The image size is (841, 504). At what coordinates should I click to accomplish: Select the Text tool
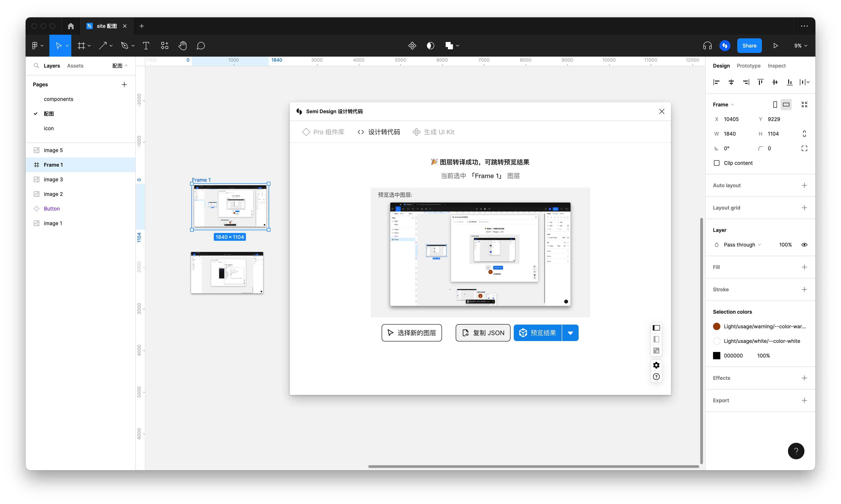[146, 45]
